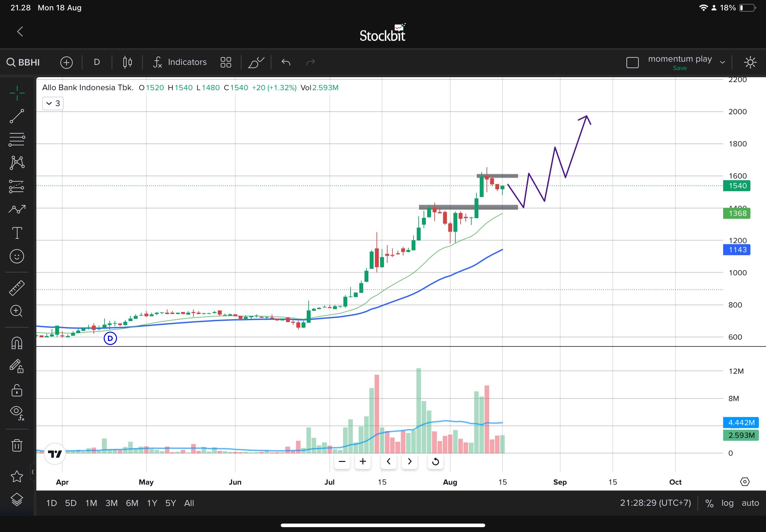Remove drawings with trash icon
The height and width of the screenshot is (532, 766).
point(17,445)
